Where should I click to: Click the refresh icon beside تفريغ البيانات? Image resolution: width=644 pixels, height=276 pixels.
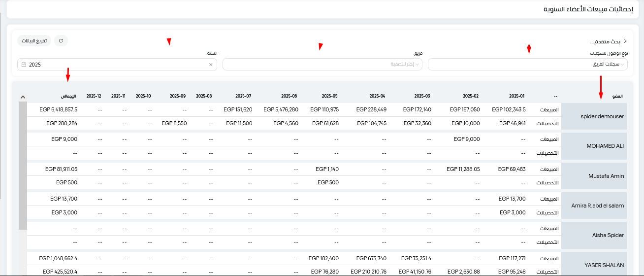61,40
